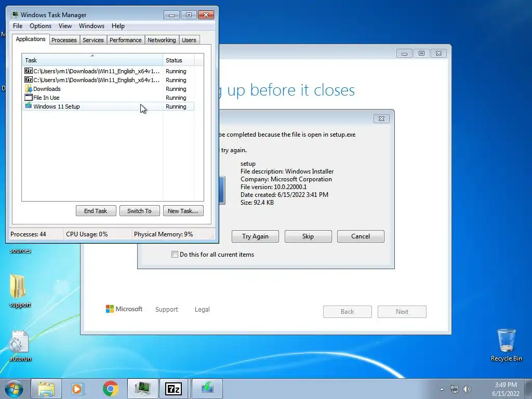Click Skip in File In Use dialog
This screenshot has height=399, width=532.
tap(308, 236)
